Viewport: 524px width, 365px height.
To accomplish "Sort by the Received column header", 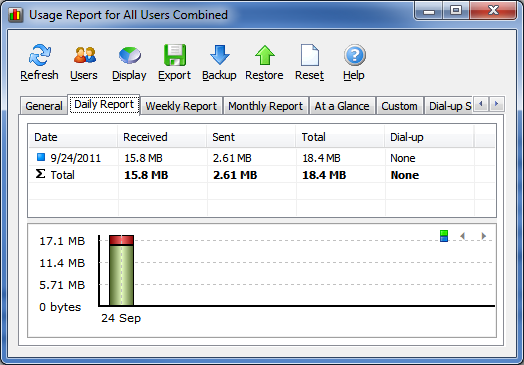I will pyautogui.click(x=162, y=137).
